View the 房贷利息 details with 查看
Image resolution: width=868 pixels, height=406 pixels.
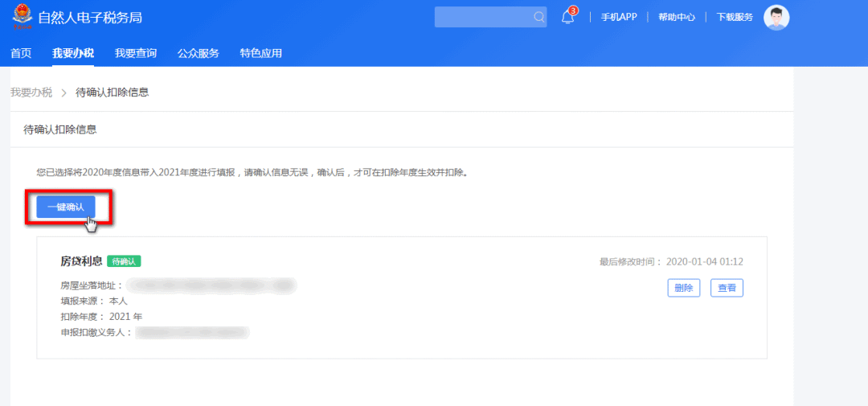(727, 288)
